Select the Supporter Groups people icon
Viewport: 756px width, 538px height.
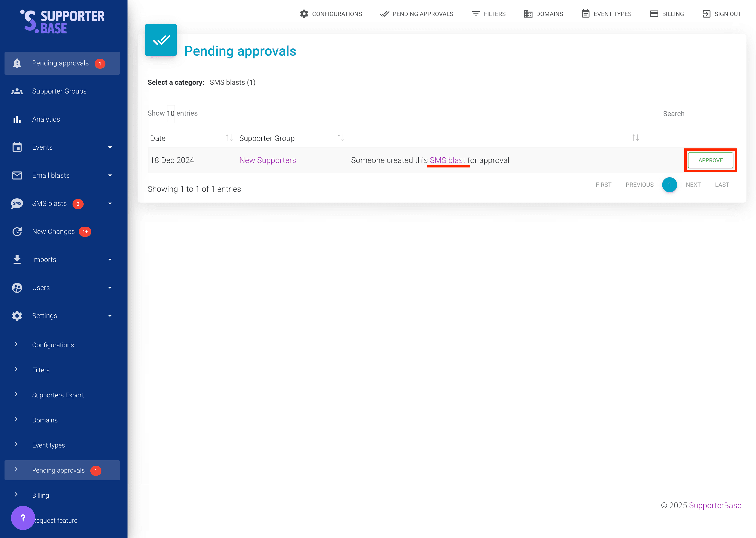click(x=17, y=91)
